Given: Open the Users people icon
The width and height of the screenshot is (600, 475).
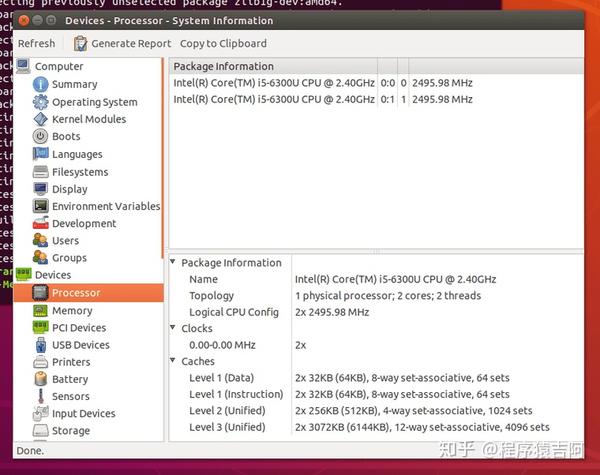Looking at the screenshot, I should tap(41, 240).
